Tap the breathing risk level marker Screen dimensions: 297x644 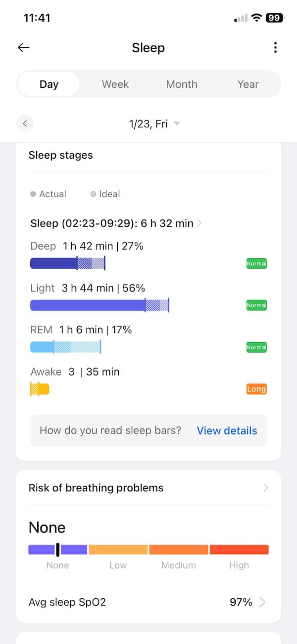(x=58, y=549)
